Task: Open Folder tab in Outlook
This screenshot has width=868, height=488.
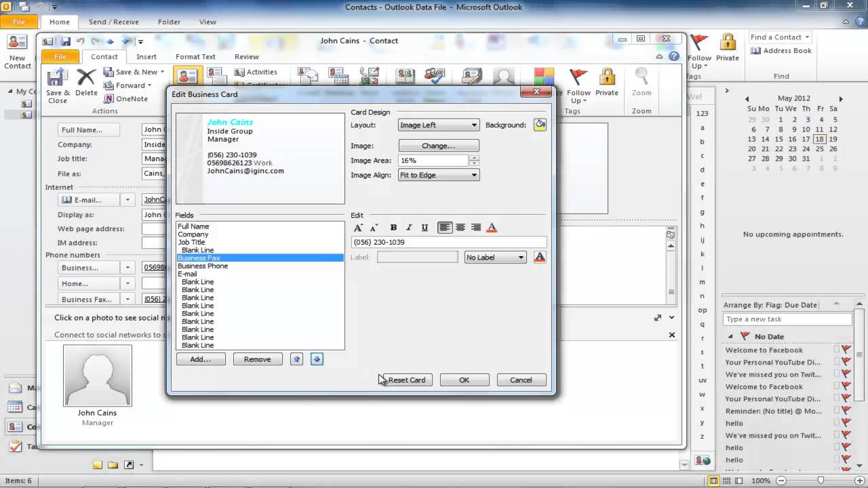Action: click(x=170, y=22)
